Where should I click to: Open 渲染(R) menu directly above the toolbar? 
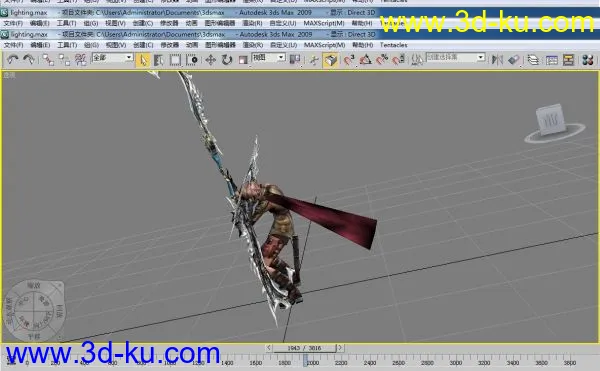[x=253, y=45]
